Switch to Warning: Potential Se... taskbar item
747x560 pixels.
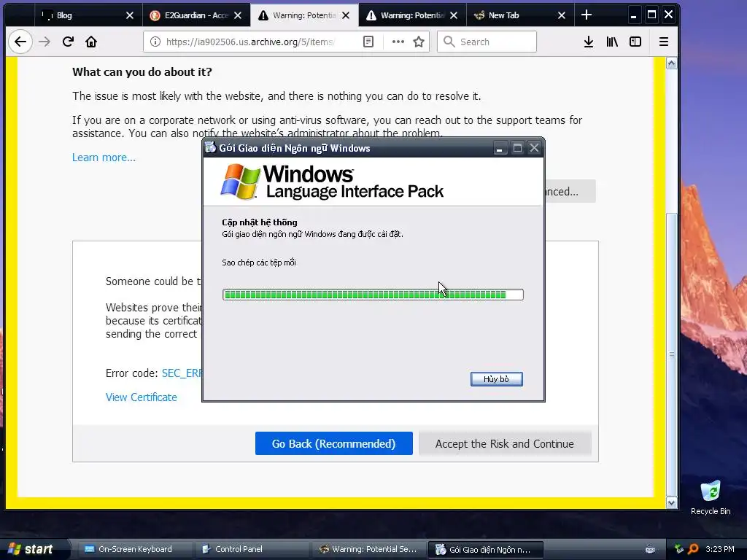click(369, 549)
